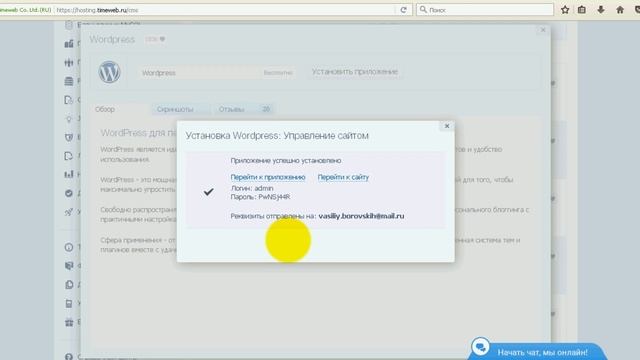Click the Установить приложение button
640x360 pixels.
[x=355, y=72]
